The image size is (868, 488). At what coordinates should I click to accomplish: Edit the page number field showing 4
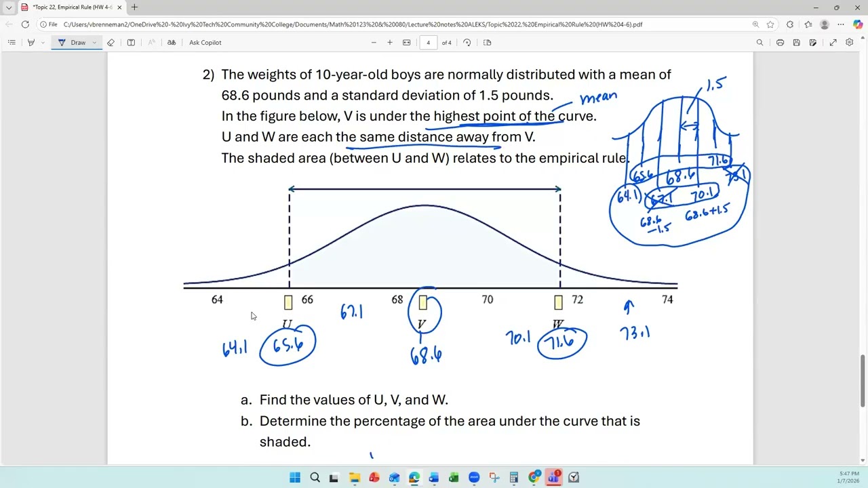coord(428,42)
